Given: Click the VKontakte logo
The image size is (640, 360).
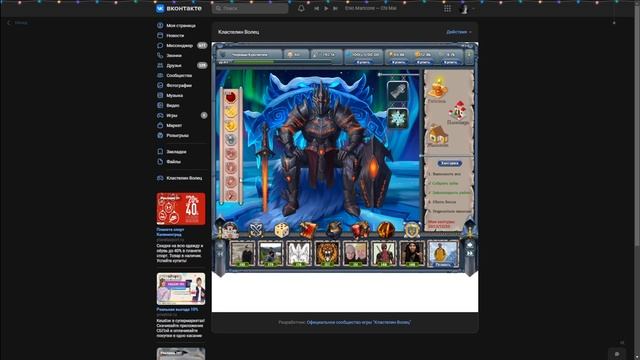Looking at the screenshot, I should click(x=179, y=8).
